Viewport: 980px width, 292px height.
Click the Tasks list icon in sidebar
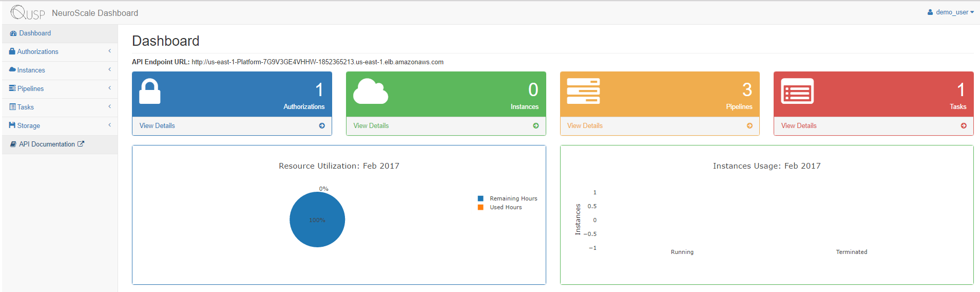pos(12,107)
